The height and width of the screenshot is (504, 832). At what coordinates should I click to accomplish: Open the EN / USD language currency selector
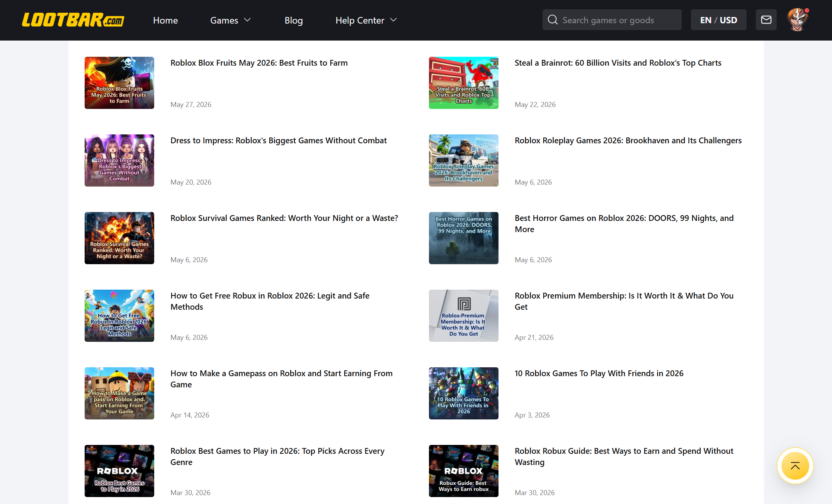718,20
